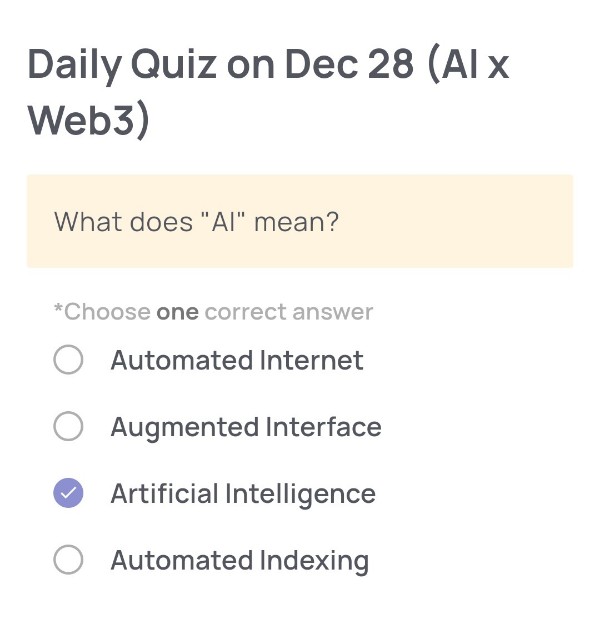
Task: Click the "Choose one correct answer" instruction
Action: [213, 312]
